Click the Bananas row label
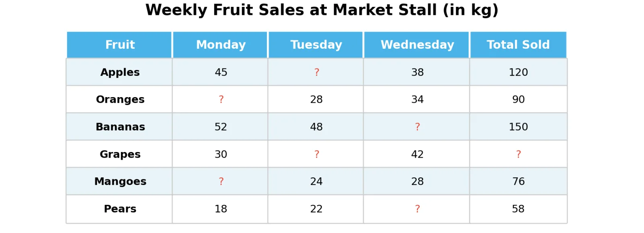The image size is (644, 233). point(120,127)
